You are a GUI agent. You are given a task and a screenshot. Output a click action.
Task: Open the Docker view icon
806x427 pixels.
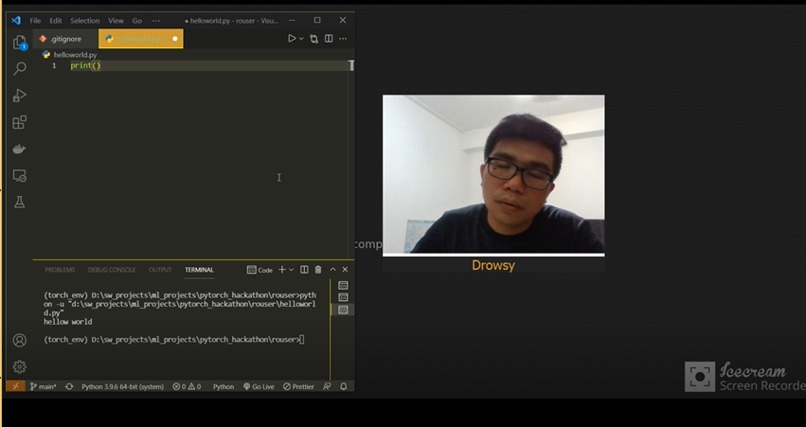pos(20,149)
